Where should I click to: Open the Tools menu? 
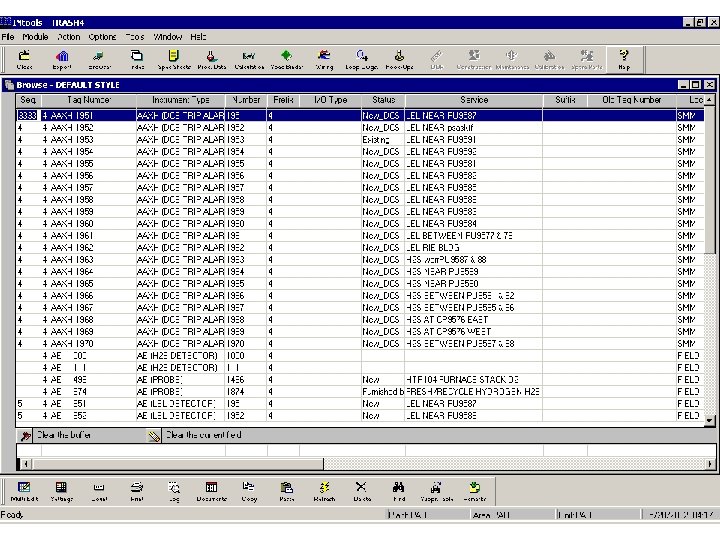coord(135,37)
